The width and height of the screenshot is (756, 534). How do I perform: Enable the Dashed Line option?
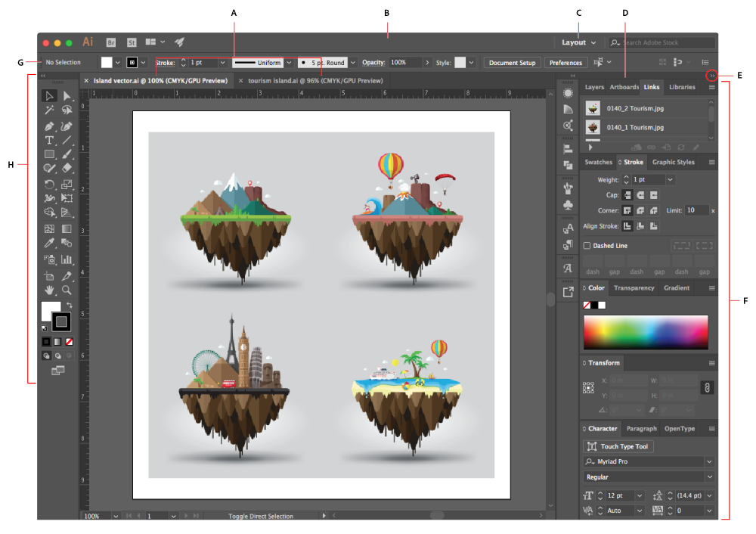click(587, 245)
